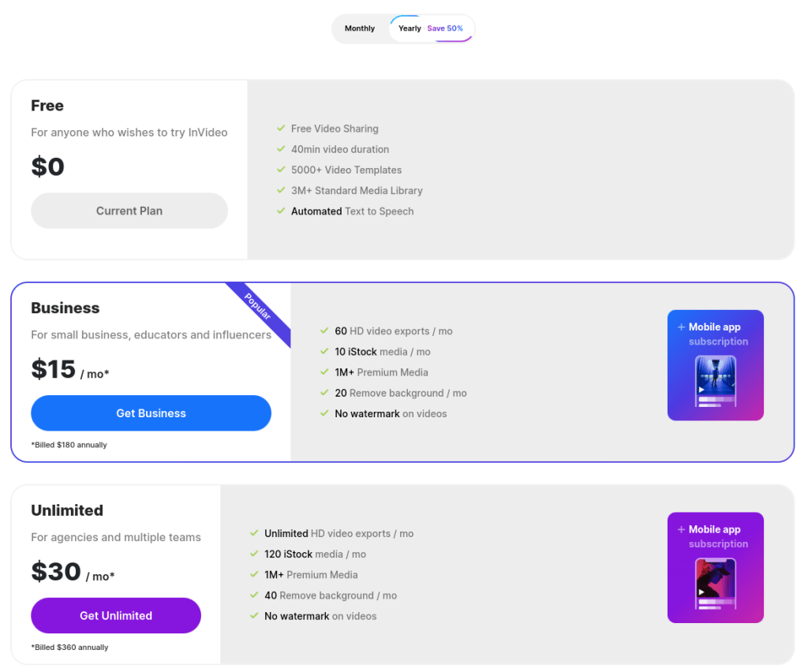Click Get Unlimited button
This screenshot has height=672, width=808.
point(116,615)
